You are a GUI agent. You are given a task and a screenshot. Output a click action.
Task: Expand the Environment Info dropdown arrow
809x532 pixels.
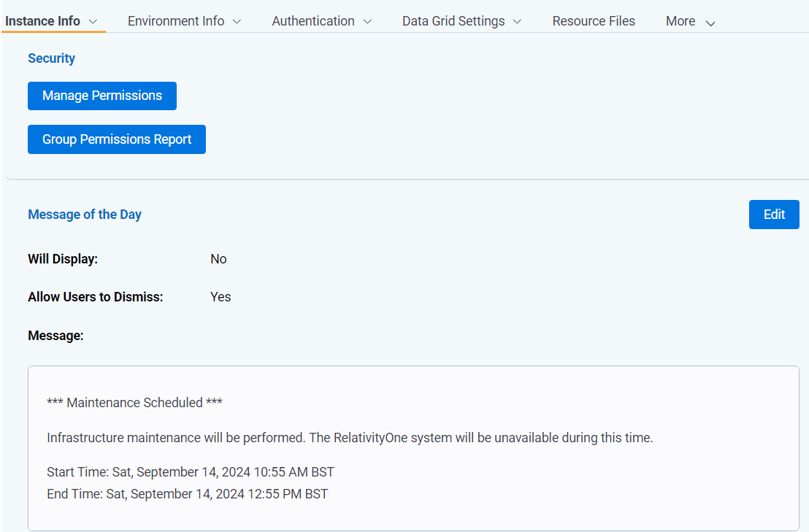coord(237,22)
